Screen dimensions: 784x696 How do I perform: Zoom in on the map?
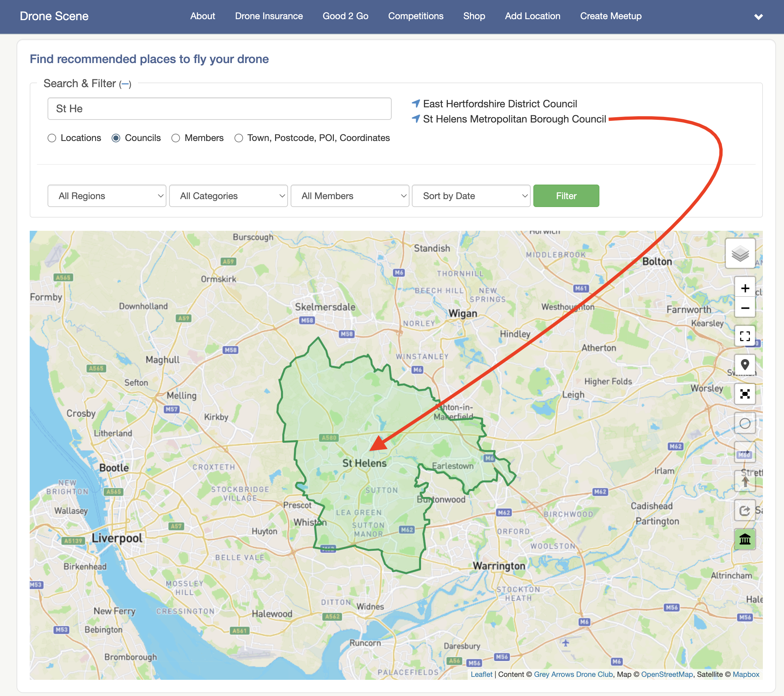pyautogui.click(x=744, y=288)
